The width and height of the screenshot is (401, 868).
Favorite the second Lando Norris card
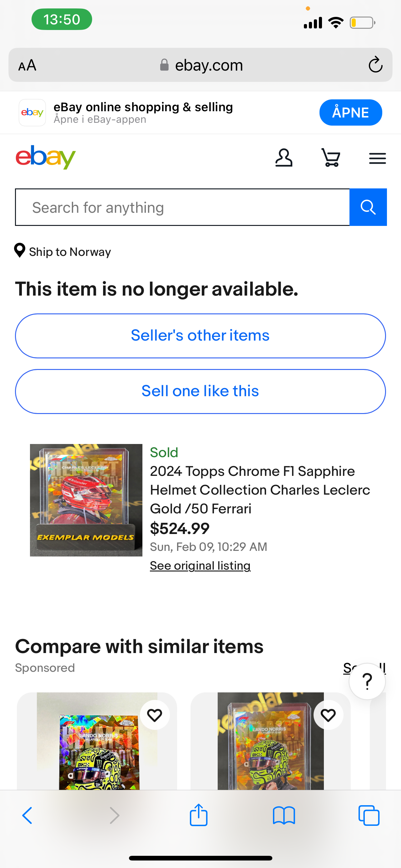tap(328, 715)
